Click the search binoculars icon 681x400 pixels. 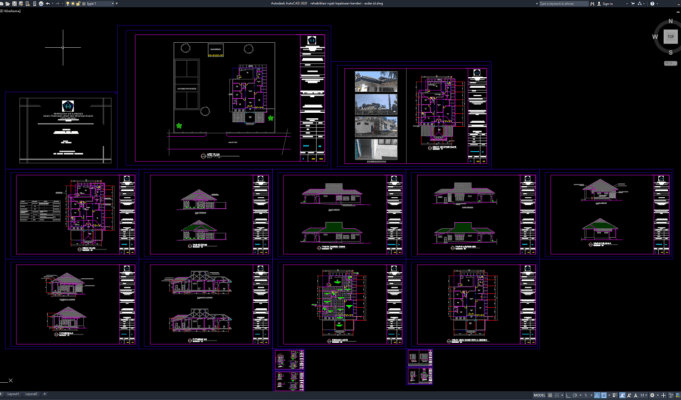coord(592,3)
